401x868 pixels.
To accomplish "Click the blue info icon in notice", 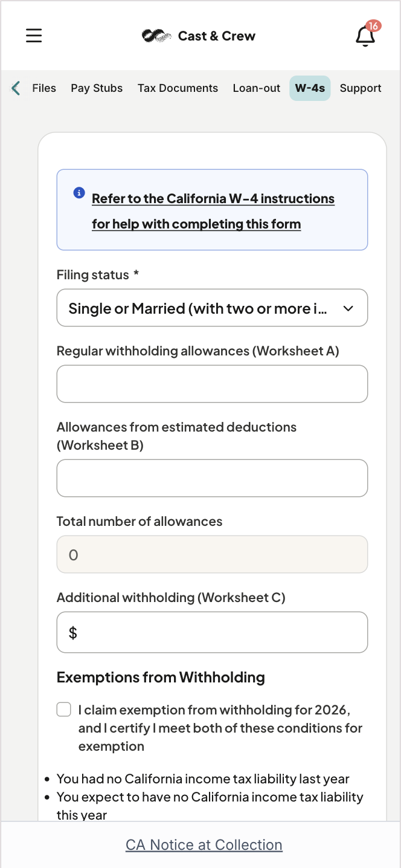I will tap(79, 193).
